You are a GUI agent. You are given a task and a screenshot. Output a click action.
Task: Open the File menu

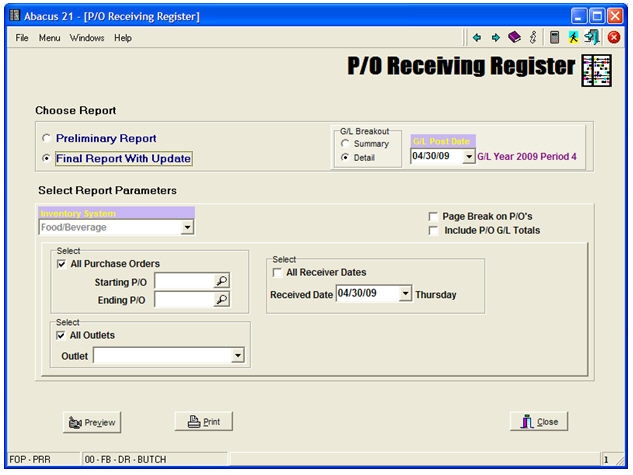[x=22, y=38]
